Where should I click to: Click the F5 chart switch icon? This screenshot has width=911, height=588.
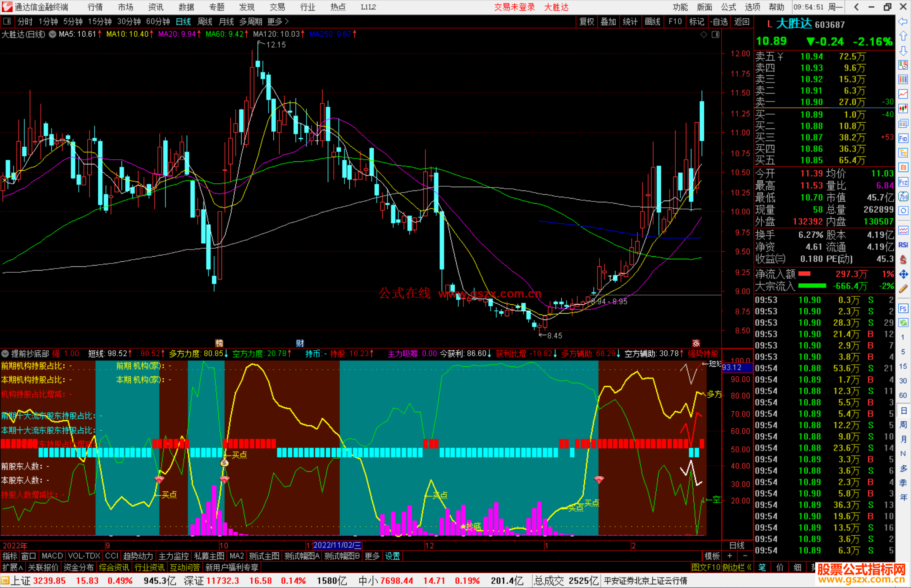click(903, 309)
